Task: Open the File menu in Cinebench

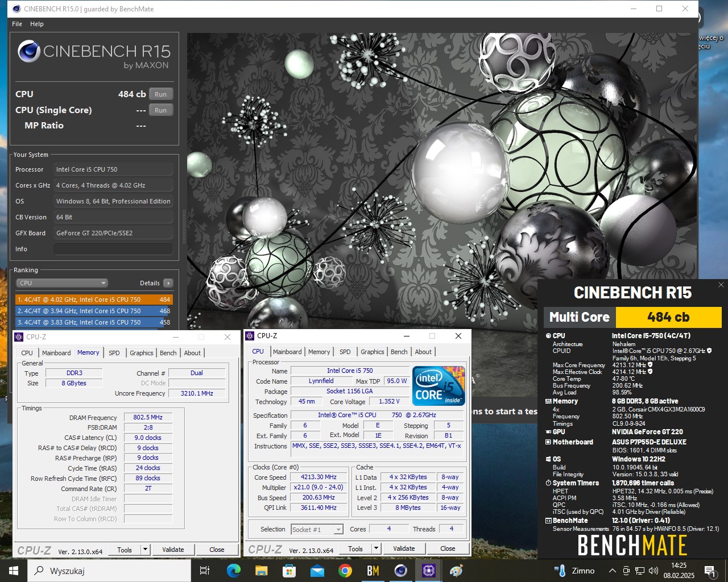Action: [17, 24]
